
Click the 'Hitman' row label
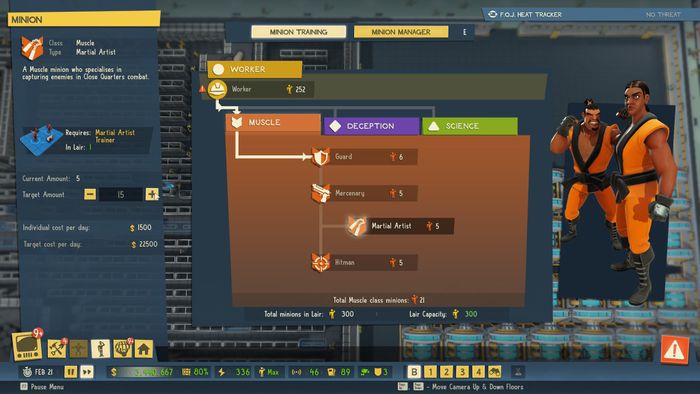(345, 262)
